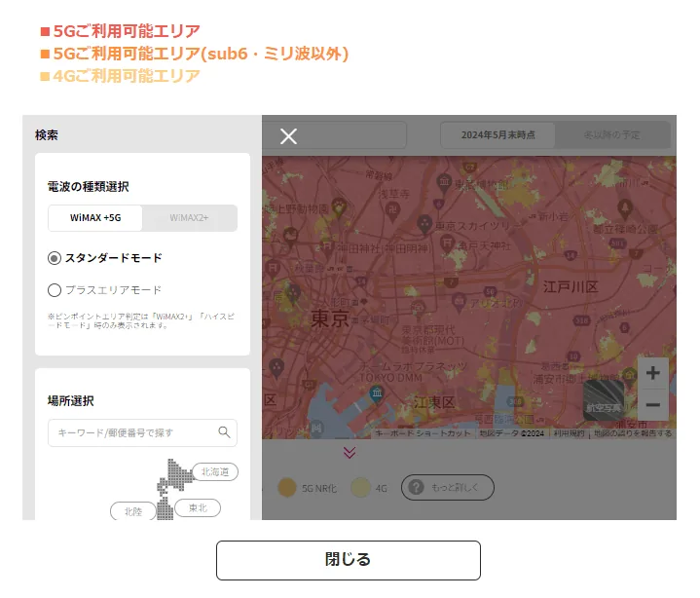The width and height of the screenshot is (700, 598).
Task: Click the 4Gご利用可能エリア legend text
Action: (127, 76)
